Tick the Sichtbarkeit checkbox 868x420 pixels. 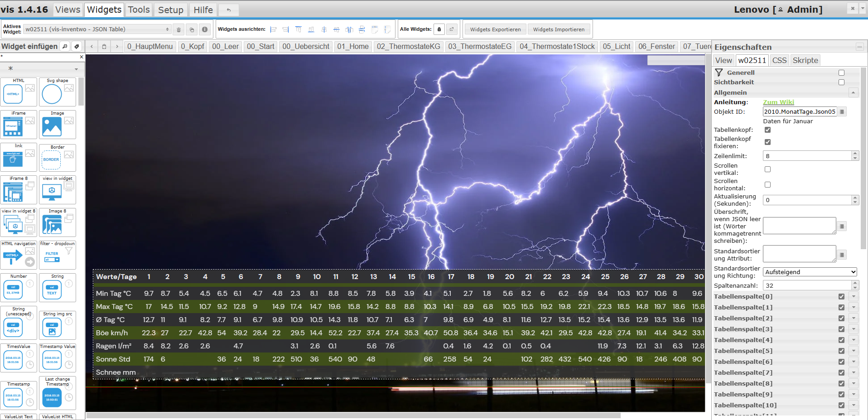coord(841,82)
